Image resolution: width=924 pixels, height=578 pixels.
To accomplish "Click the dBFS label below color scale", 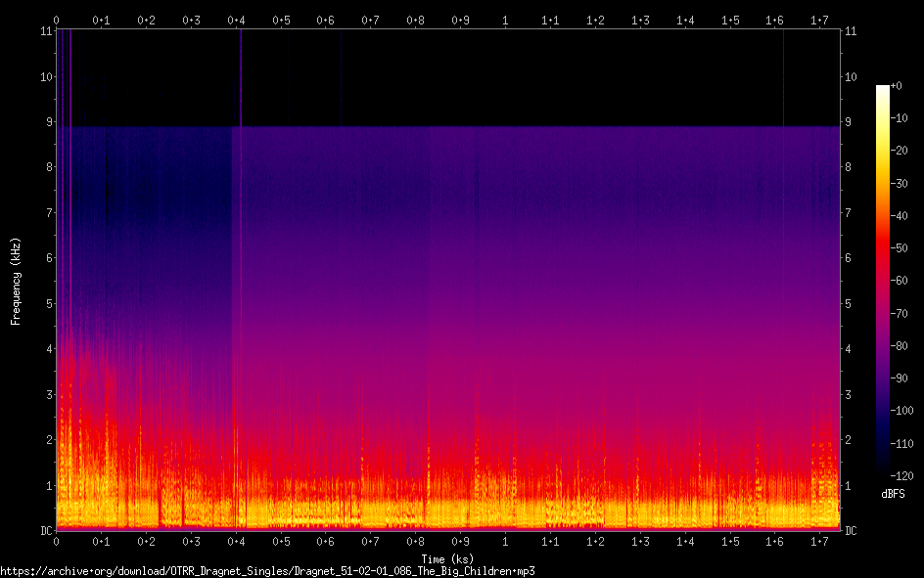I will pos(894,494).
